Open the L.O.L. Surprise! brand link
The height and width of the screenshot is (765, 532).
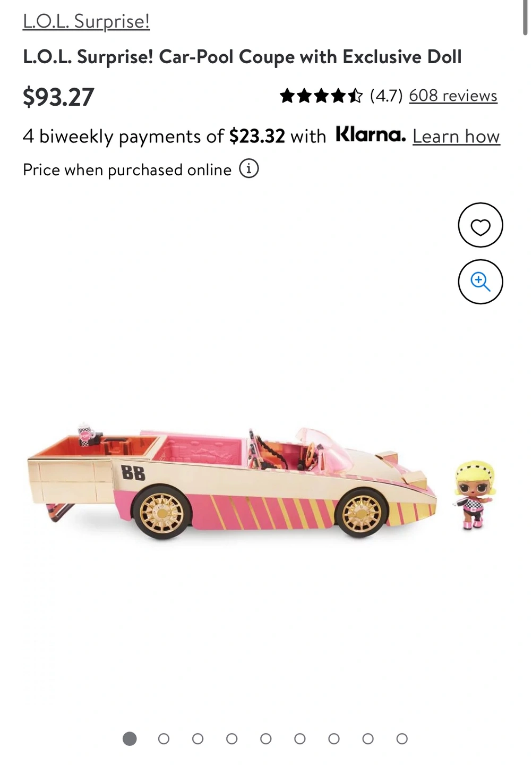coord(86,21)
